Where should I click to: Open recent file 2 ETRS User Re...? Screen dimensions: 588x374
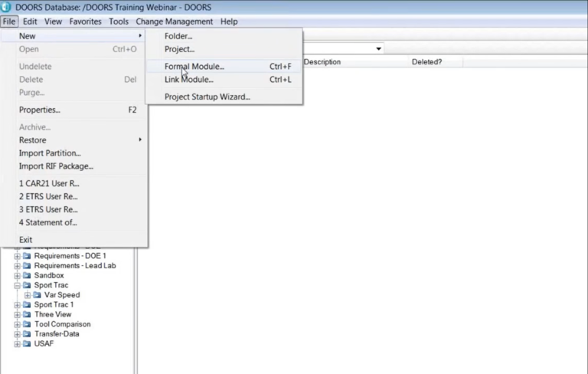(73, 196)
